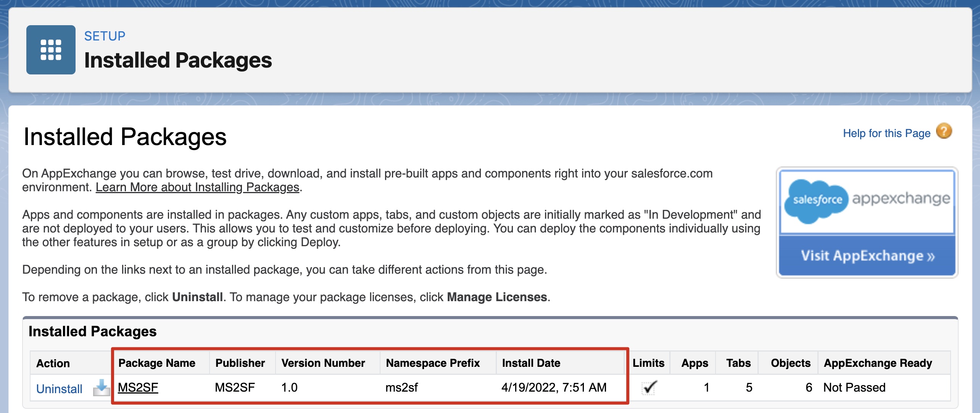Select the install date 4/19/2022, 7:51 AM
The width and height of the screenshot is (980, 413).
point(554,387)
